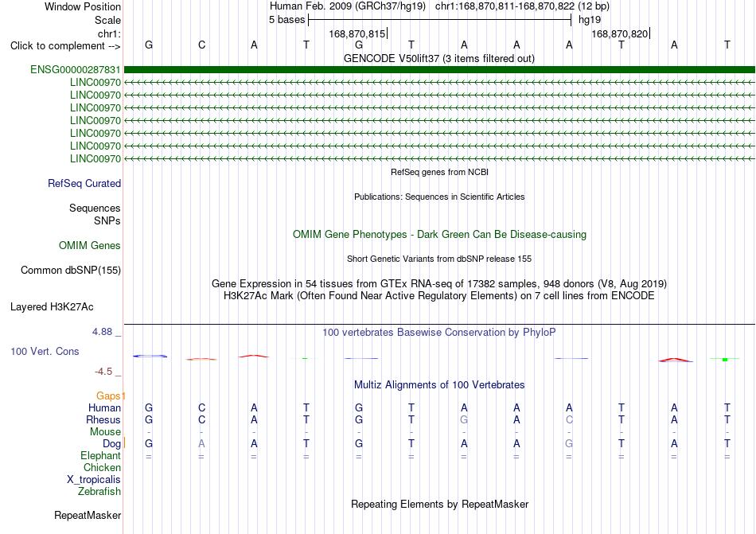Click the 168,870,815 coordinate tick label
This screenshot has height=534, width=756.
pos(357,33)
